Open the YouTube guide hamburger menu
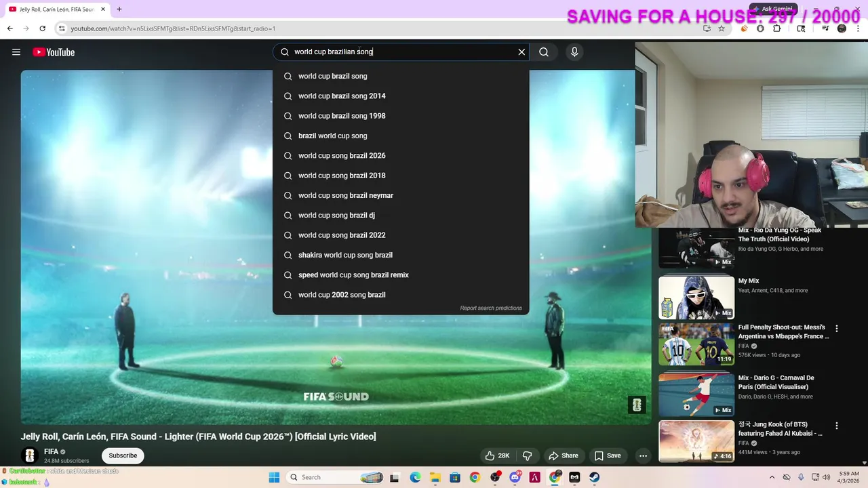 16,52
